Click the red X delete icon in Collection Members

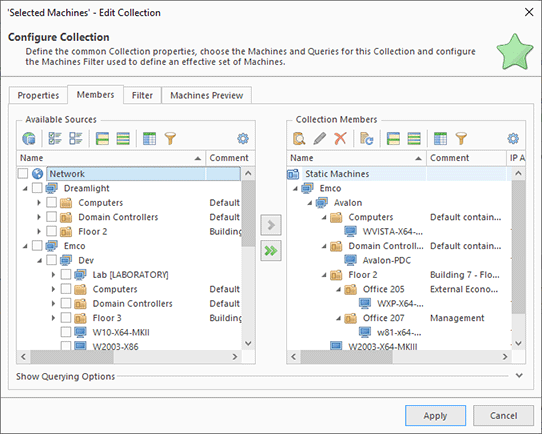[x=340, y=139]
